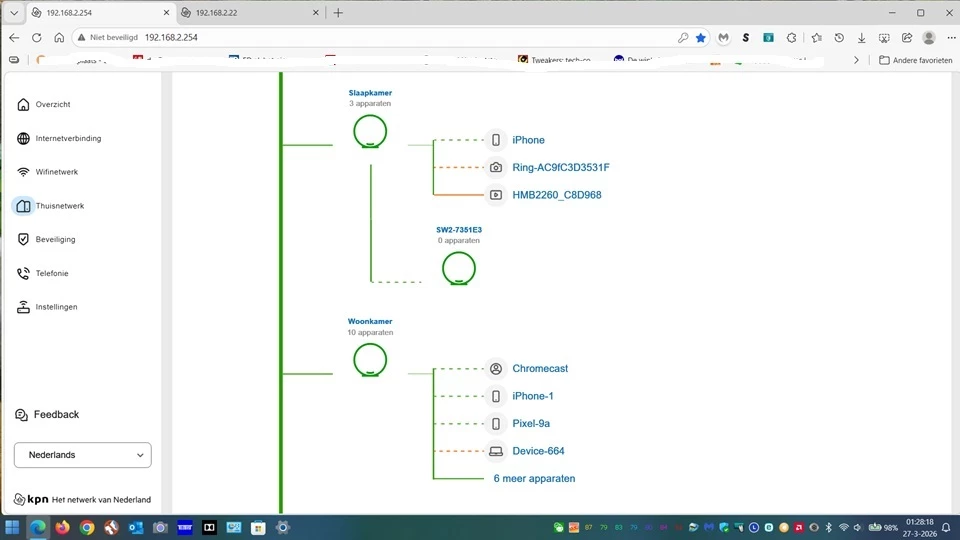The height and width of the screenshot is (540, 960).
Task: Open the HMB2260_C8D968 device link
Action: [x=557, y=195]
